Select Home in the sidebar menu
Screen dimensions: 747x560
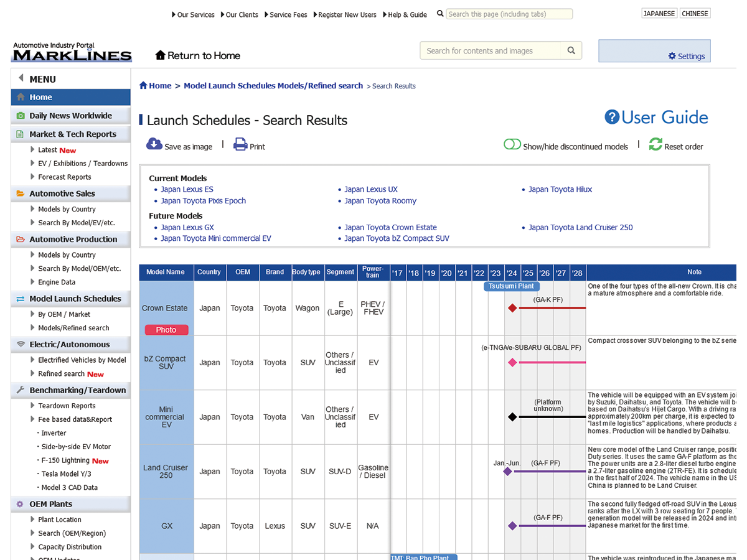pyautogui.click(x=70, y=97)
